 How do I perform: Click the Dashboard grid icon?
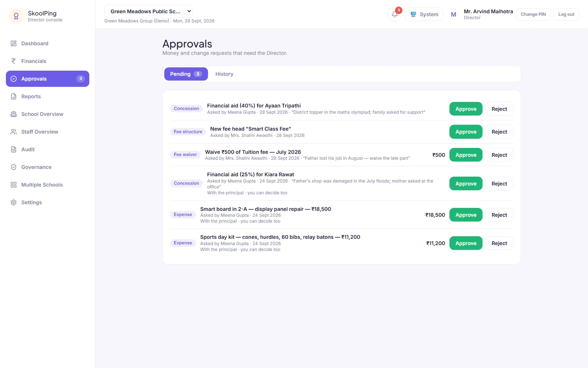[x=14, y=43]
